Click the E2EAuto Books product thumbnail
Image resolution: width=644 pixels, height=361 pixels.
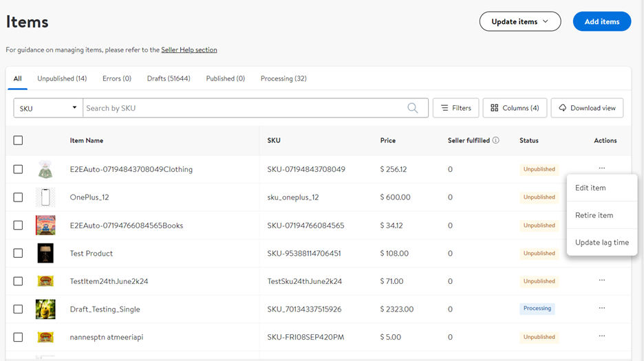45,225
